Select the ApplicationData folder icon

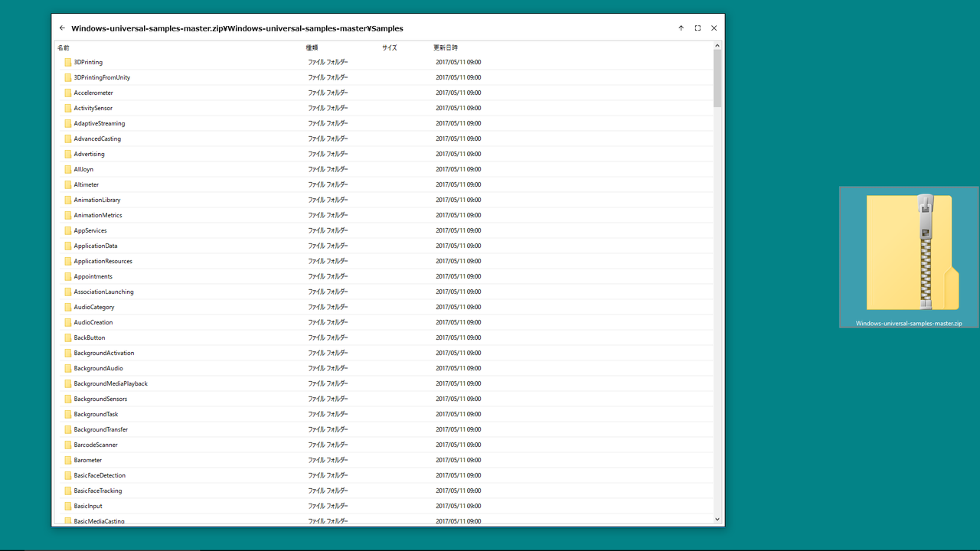pos(68,246)
